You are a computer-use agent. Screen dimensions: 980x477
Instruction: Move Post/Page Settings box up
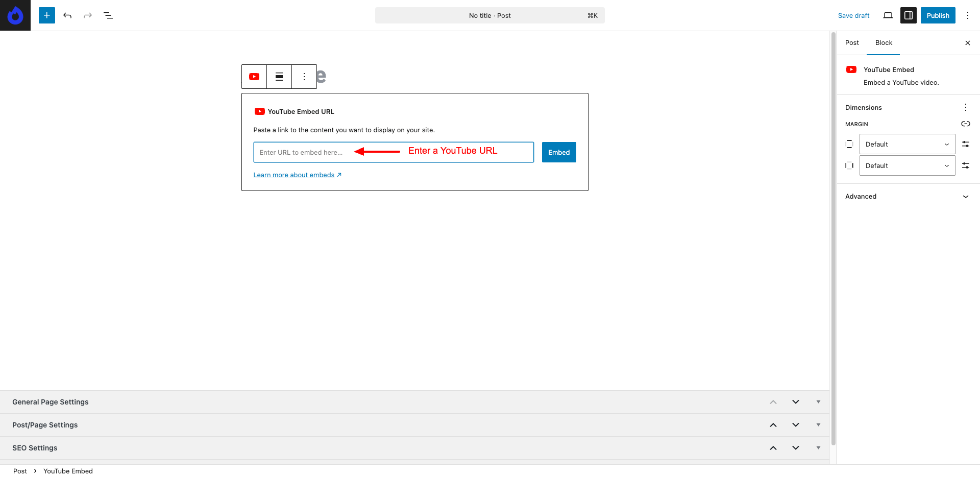coord(773,425)
